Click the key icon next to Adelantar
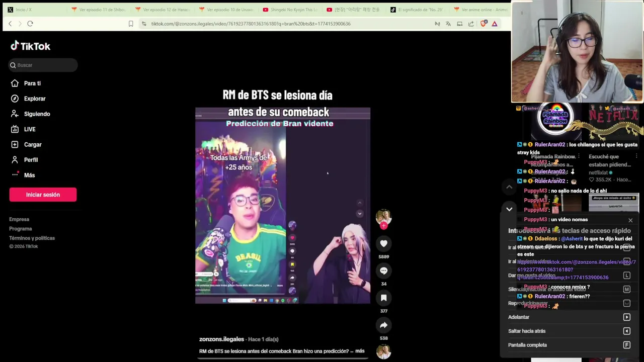The image size is (644, 362). coord(627,317)
